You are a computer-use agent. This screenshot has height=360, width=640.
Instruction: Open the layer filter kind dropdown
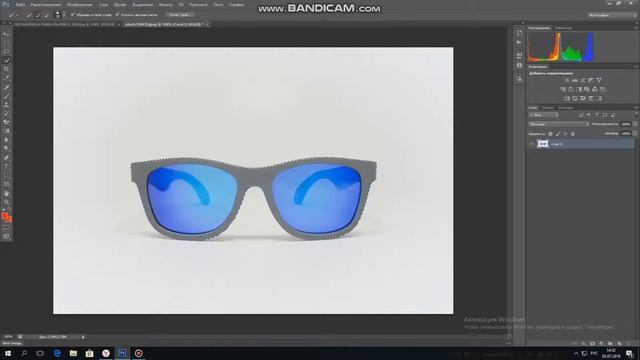click(544, 116)
